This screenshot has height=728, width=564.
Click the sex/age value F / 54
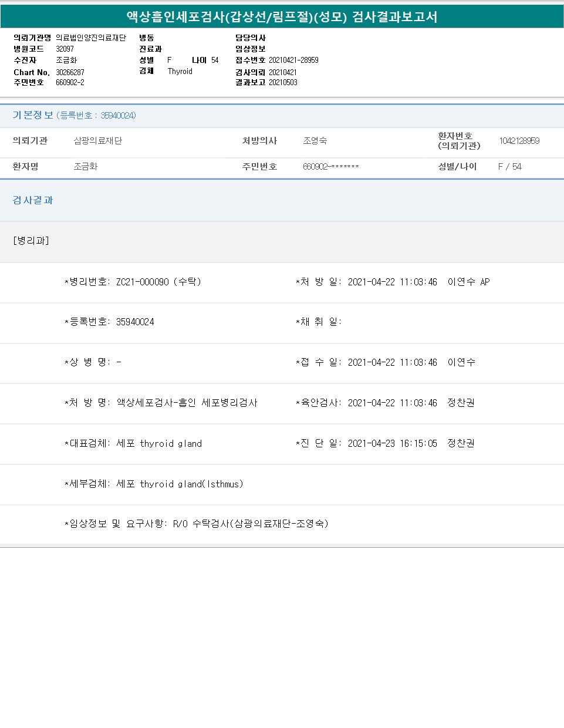509,167
